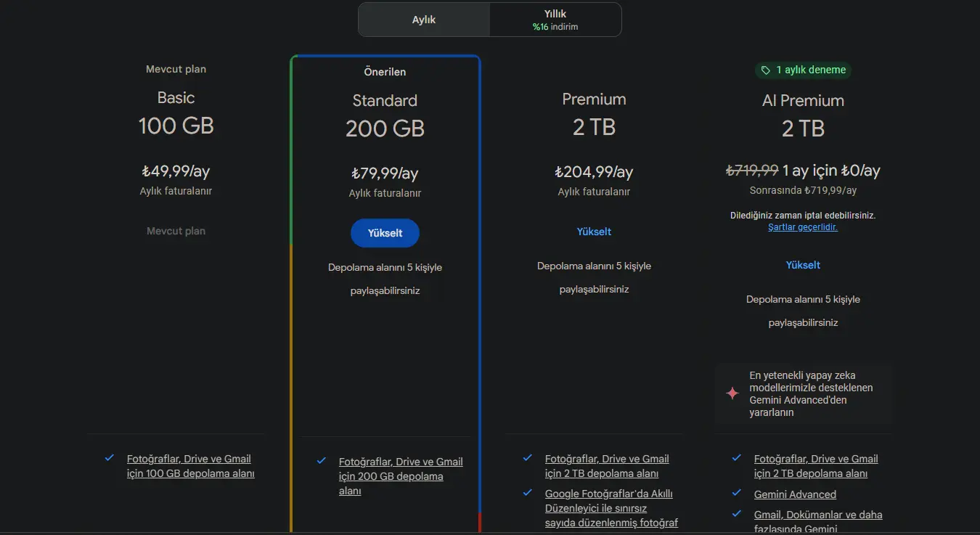The height and width of the screenshot is (535, 980).
Task: Open AI Premium's 2 TB depolama alanı link
Action: [x=816, y=466]
